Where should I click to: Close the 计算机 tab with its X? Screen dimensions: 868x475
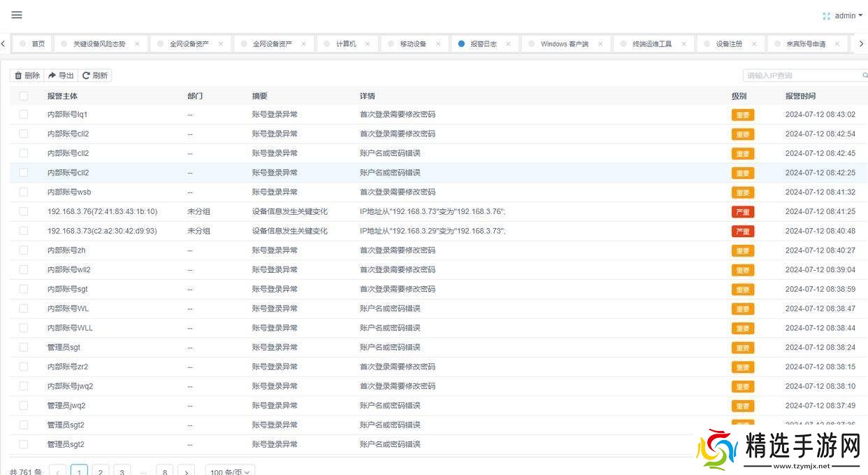tap(368, 44)
